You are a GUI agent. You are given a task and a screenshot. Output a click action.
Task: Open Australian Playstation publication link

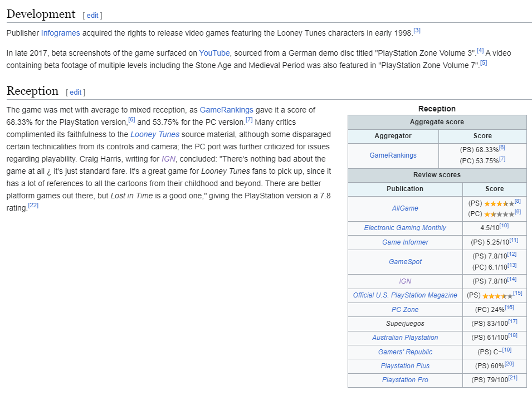coord(405,338)
